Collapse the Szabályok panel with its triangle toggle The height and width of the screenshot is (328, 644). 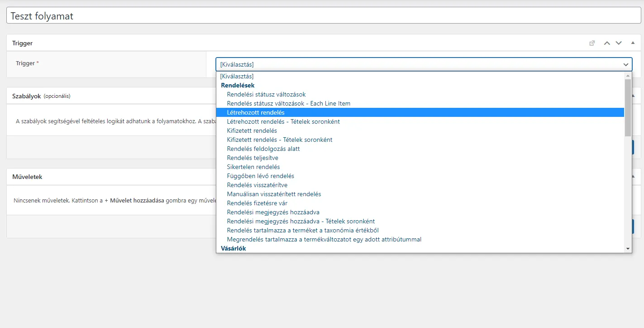click(x=633, y=96)
